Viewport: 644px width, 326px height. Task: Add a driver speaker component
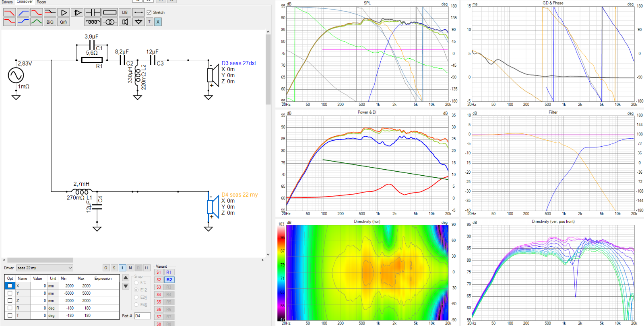[x=125, y=22]
